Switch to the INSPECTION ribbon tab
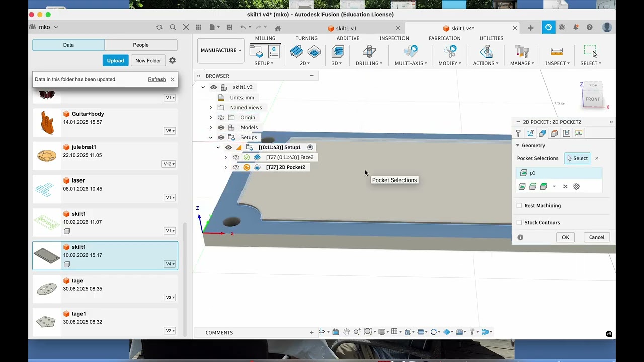Screen dimensions: 644x362 pos(394,38)
